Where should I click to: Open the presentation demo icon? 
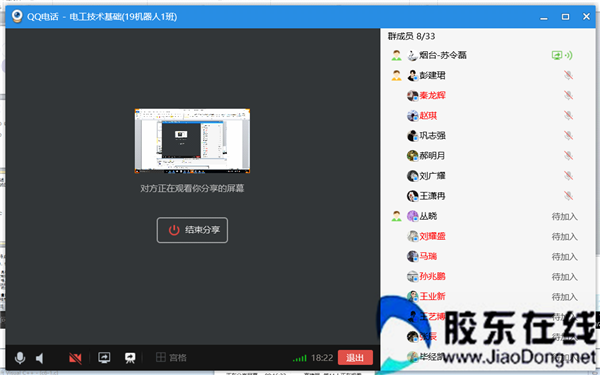coord(130,358)
